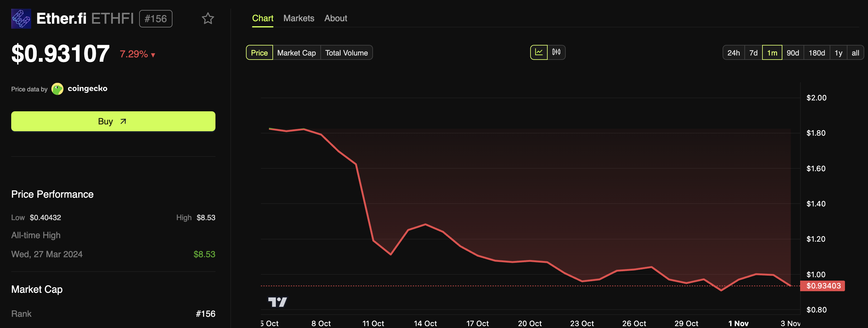Image resolution: width=868 pixels, height=328 pixels.
Task: Click the ETHFI ticker symbol
Action: (112, 19)
